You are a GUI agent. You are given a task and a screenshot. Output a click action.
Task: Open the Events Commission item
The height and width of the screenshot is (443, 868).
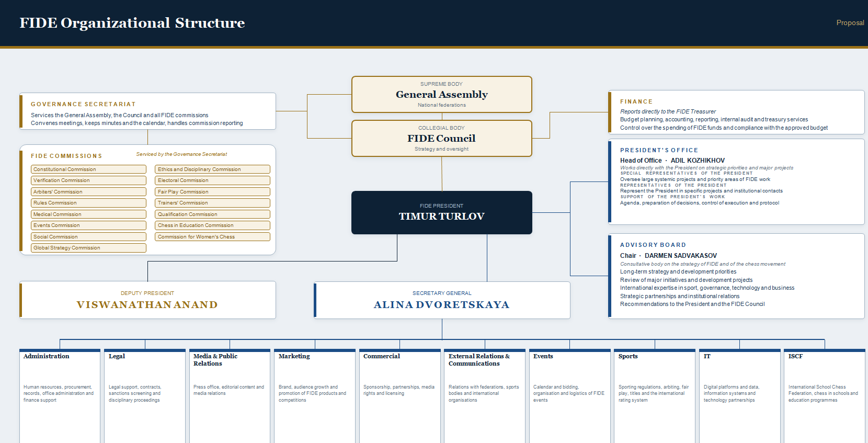tap(88, 225)
